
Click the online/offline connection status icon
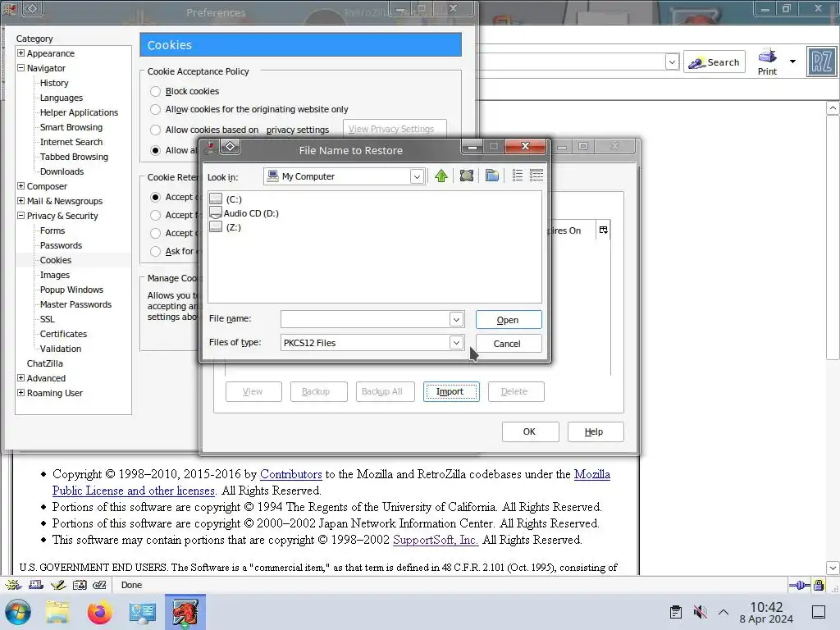pyautogui.click(x=799, y=586)
